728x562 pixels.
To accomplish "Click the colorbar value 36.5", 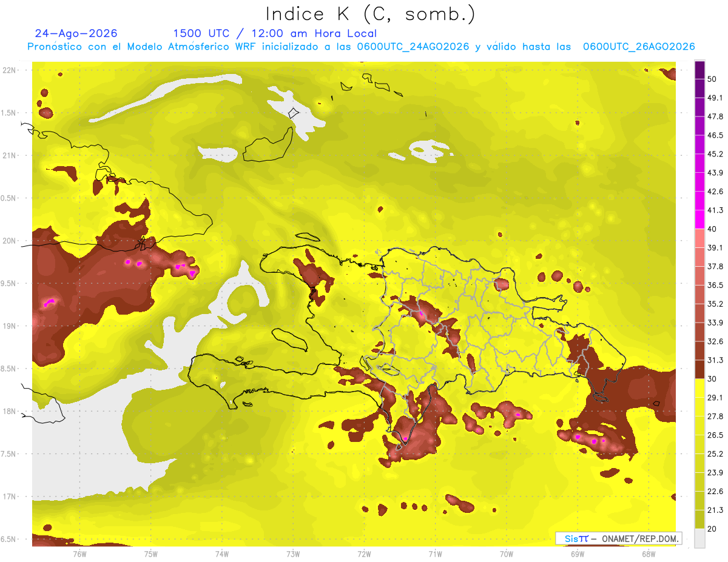I will (715, 285).
